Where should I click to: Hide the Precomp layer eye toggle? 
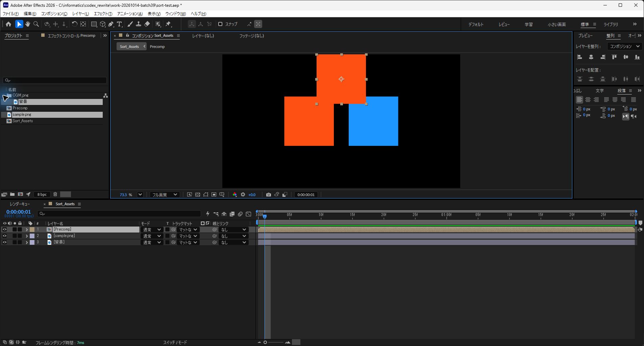pyautogui.click(x=5, y=230)
